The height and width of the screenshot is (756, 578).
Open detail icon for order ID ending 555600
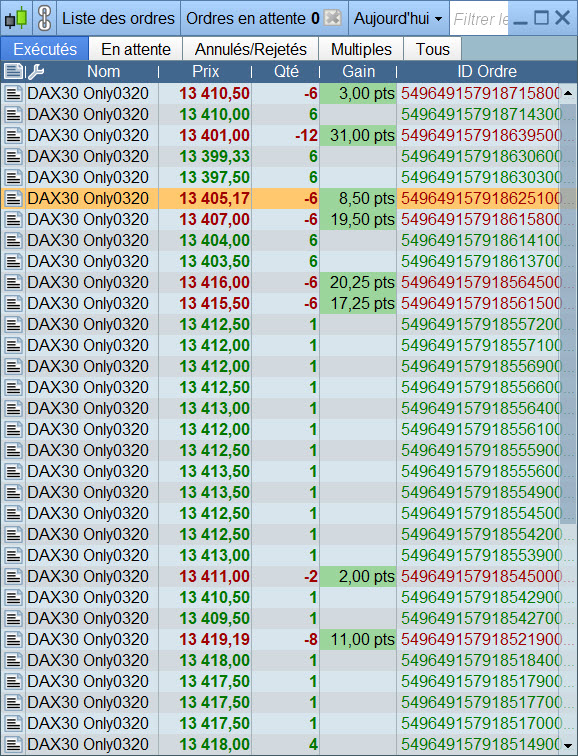13,471
